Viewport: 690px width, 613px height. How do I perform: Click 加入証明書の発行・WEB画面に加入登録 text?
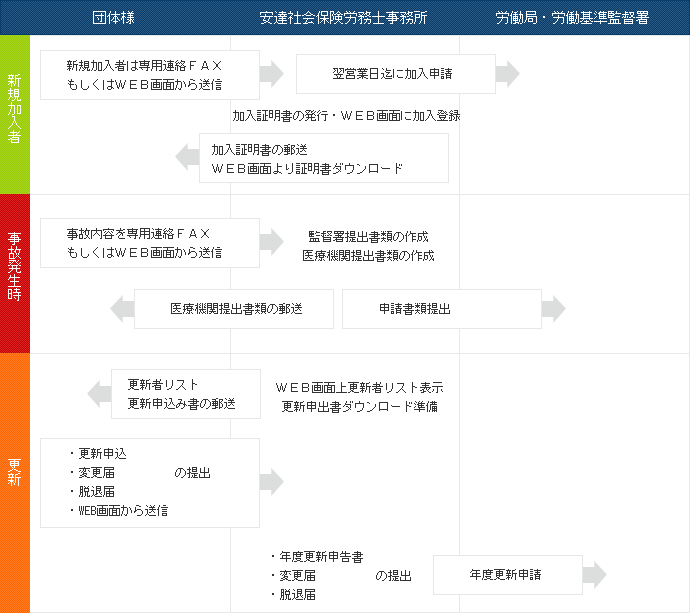coord(346,116)
